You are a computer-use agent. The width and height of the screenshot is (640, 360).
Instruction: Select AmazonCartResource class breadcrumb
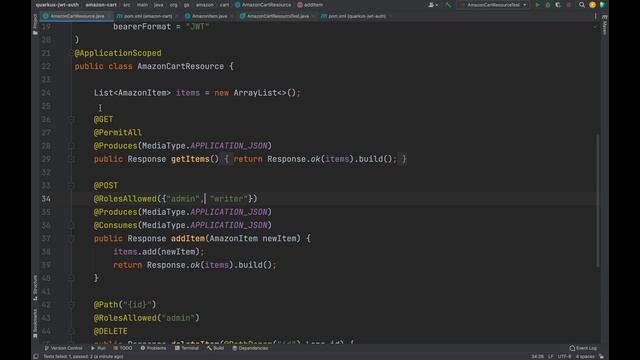click(x=263, y=5)
